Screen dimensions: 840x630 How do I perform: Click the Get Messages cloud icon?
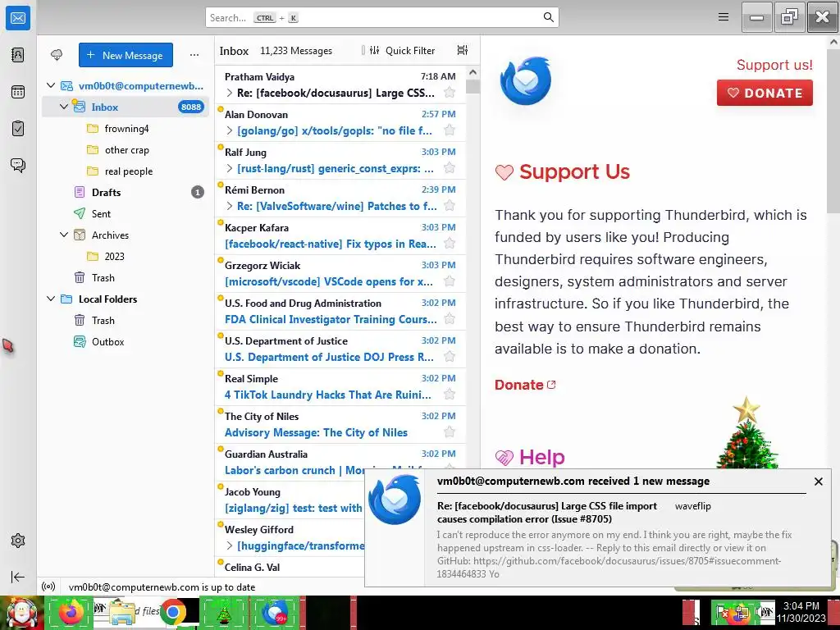[57, 55]
